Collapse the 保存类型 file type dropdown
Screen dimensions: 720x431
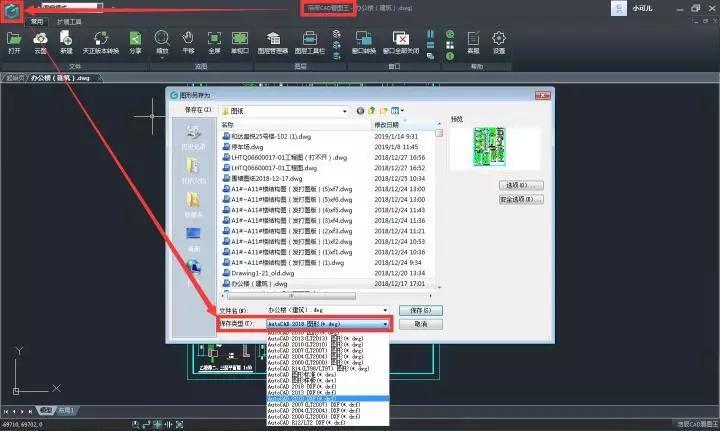click(385, 324)
